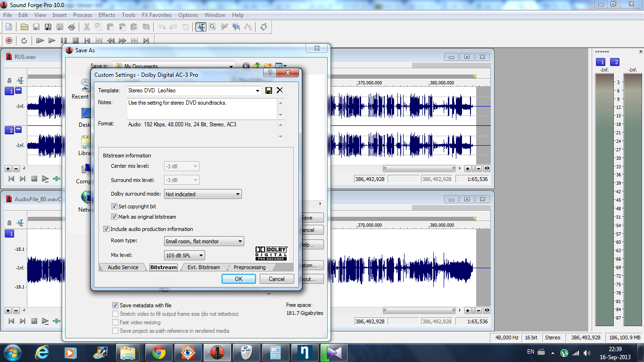Click edit tool selector in RUS.wav window
644x362 pixels.
point(20,81)
